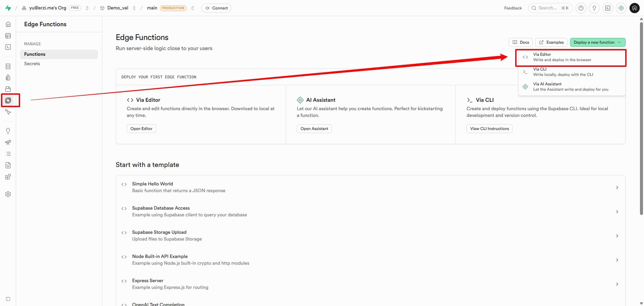
Task: Click the yu@erzi.me's Org name
Action: point(48,8)
